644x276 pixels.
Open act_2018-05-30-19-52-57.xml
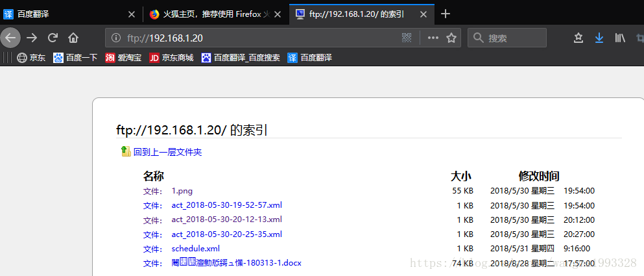227,205
